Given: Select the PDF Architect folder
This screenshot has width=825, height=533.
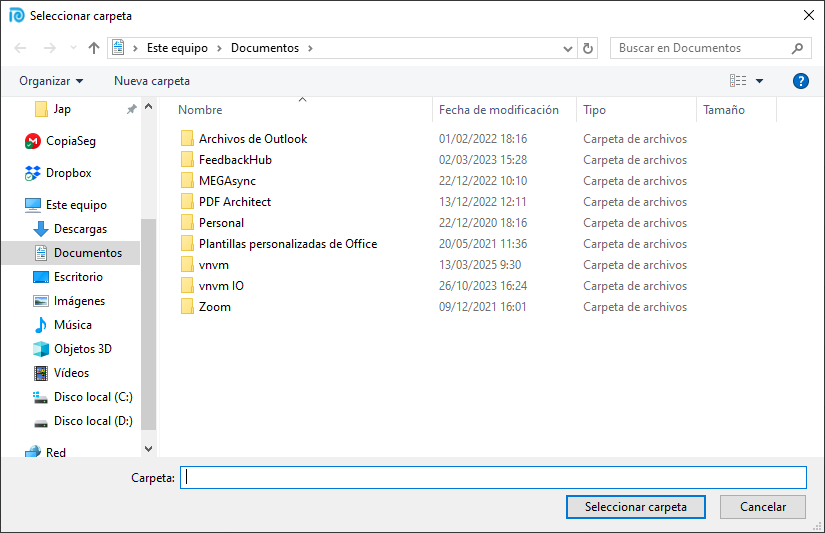Looking at the screenshot, I should tap(234, 202).
